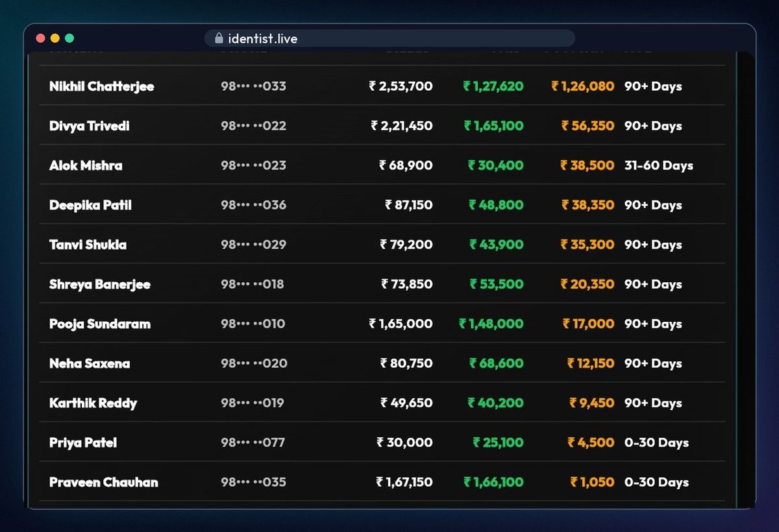779x532 pixels.
Task: Click the name Deepika Patil
Action: point(90,205)
